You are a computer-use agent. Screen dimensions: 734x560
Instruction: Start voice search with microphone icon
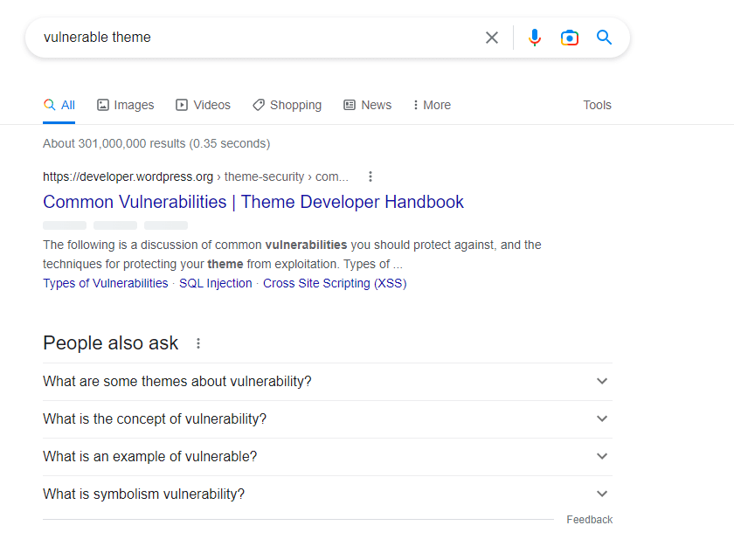(535, 38)
